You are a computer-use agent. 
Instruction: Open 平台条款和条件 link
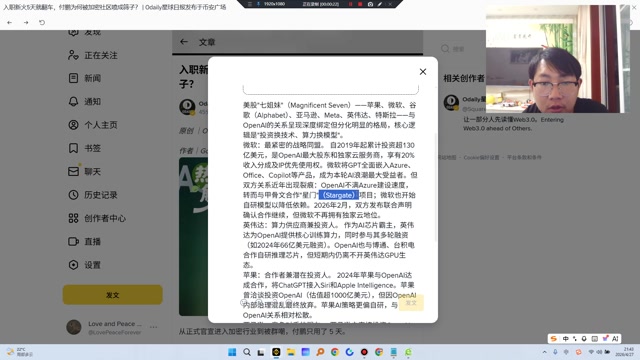(524, 157)
